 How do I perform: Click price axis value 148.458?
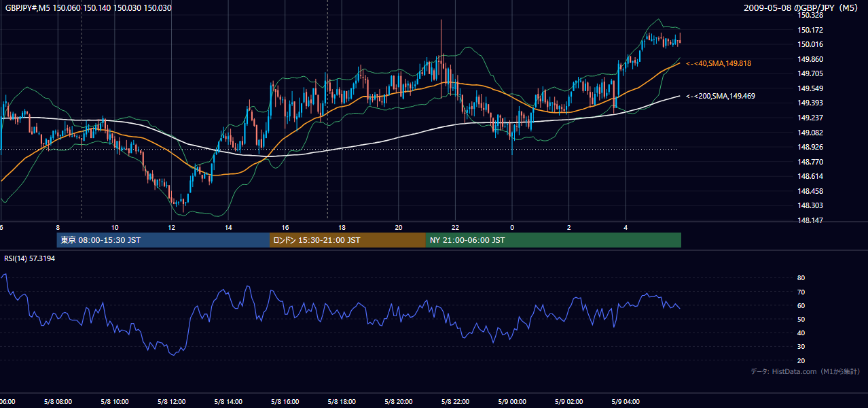[810, 191]
